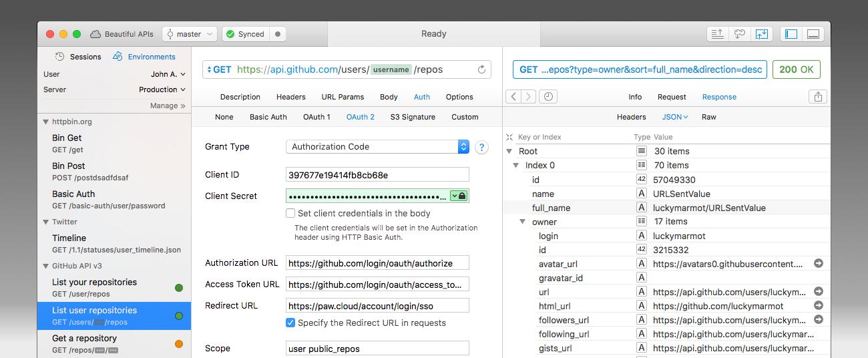
Task: Switch to the Environments tab
Action: (x=144, y=57)
